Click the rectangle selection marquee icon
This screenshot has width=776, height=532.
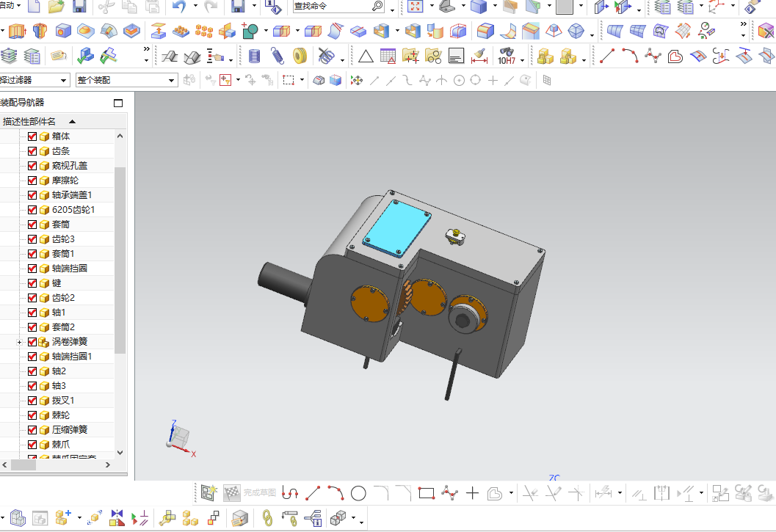[x=289, y=80]
